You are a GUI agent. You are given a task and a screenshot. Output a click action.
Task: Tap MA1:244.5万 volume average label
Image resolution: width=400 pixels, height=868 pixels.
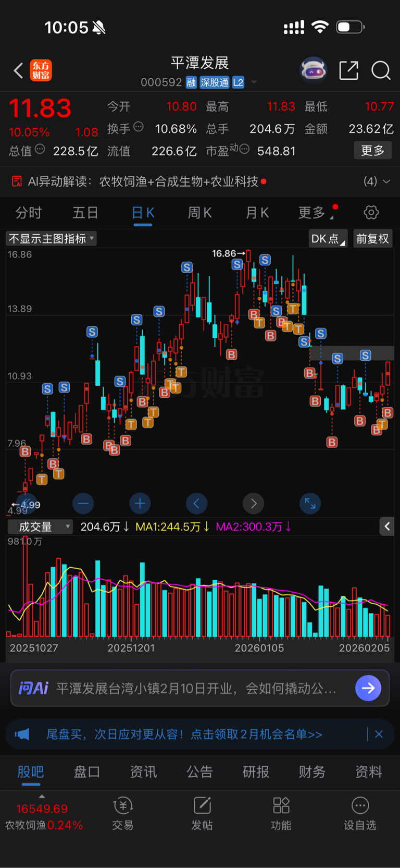click(x=172, y=527)
